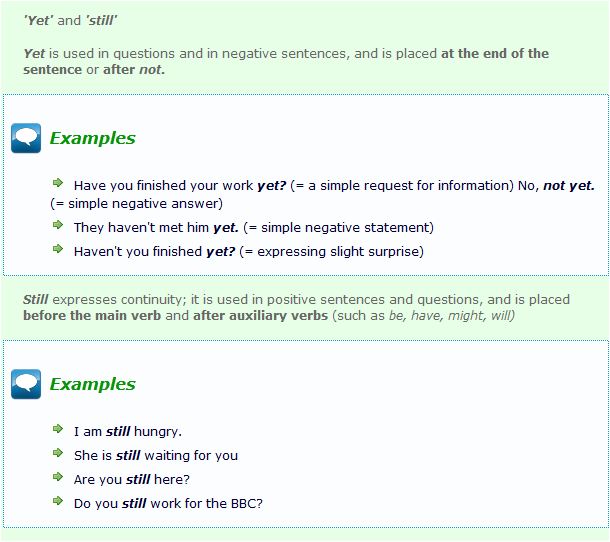Click the speech bubble icon above the yet examples
The width and height of the screenshot is (610, 542).
coord(26,139)
